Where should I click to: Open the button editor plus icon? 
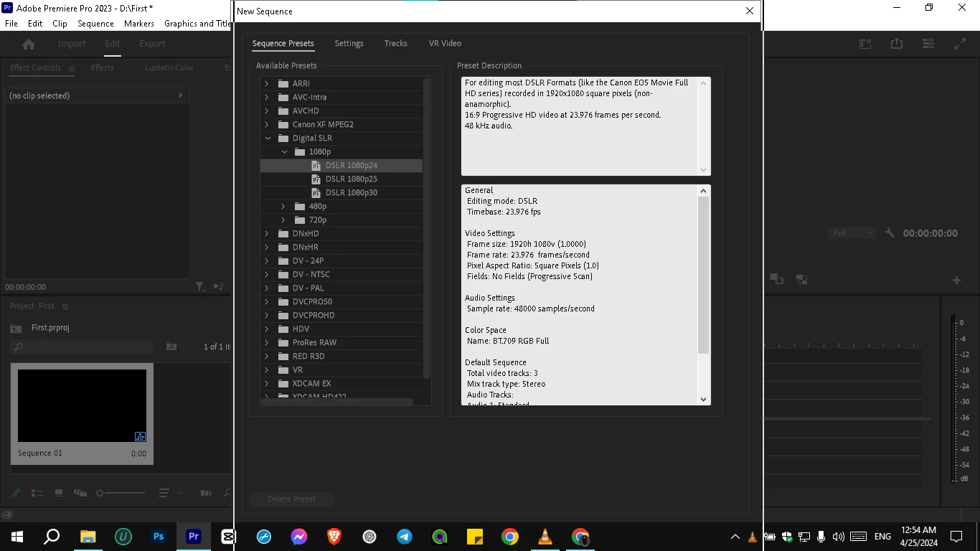click(956, 280)
